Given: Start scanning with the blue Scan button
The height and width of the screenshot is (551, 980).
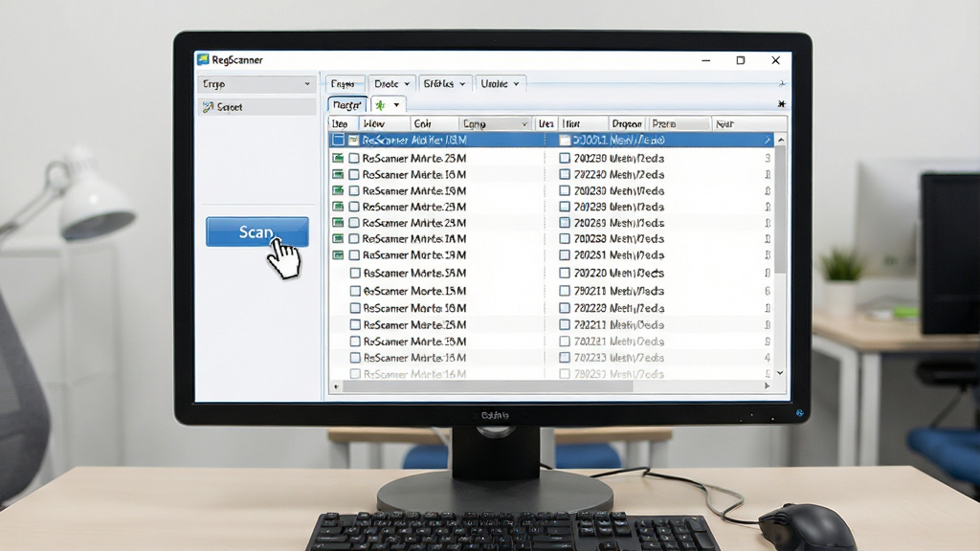Looking at the screenshot, I should click(256, 231).
